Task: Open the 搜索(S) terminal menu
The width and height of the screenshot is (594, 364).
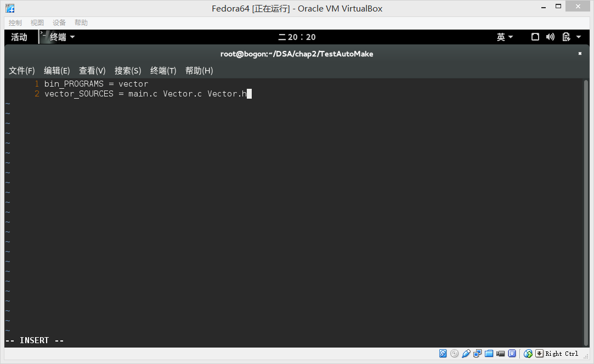Action: tap(127, 70)
